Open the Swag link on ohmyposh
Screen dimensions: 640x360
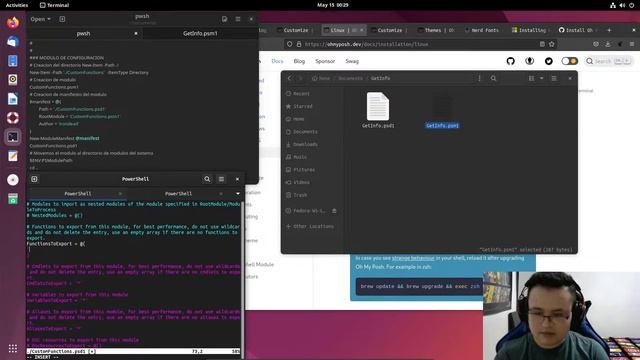tap(352, 61)
